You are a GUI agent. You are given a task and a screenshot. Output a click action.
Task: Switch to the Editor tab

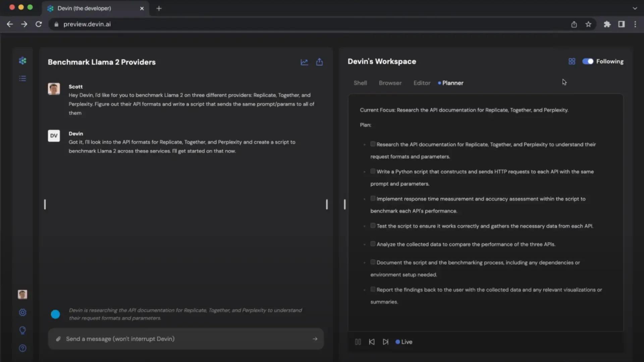point(422,83)
